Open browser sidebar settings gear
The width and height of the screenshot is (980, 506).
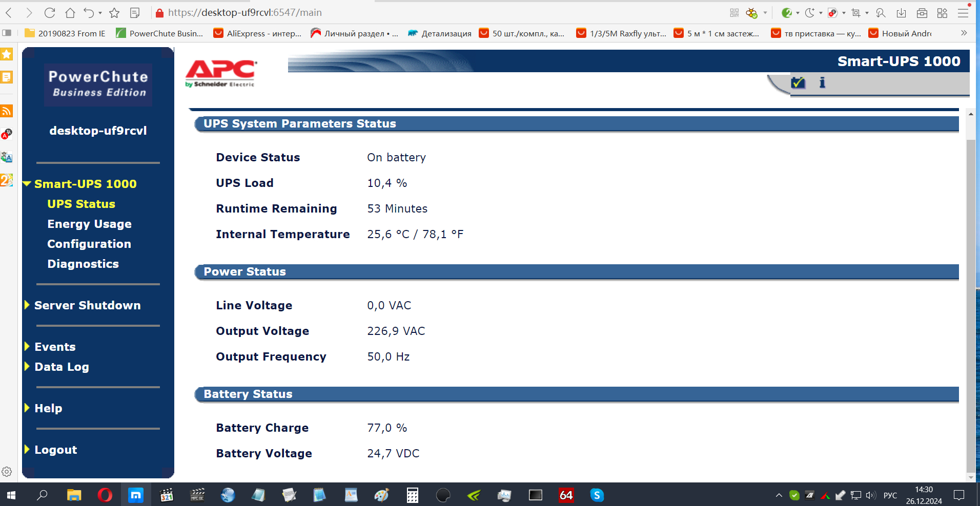[7, 472]
